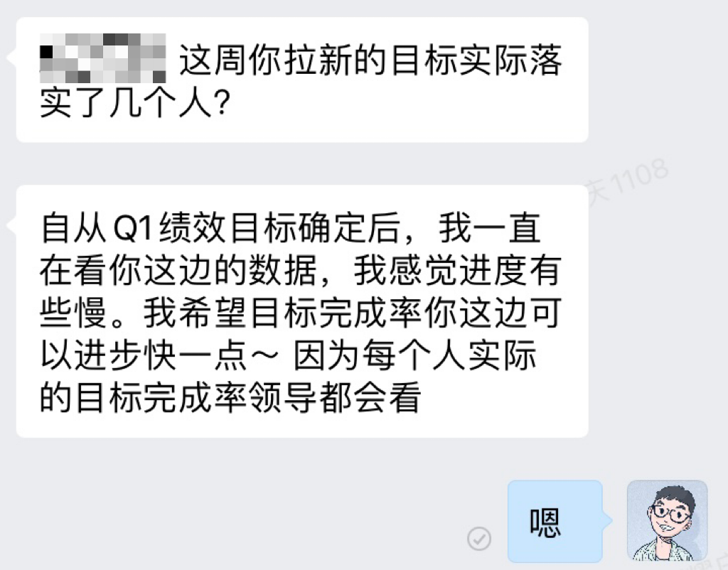The image size is (728, 570).
Task: Click the left tail of the first bubble
Action: [x=11, y=58]
